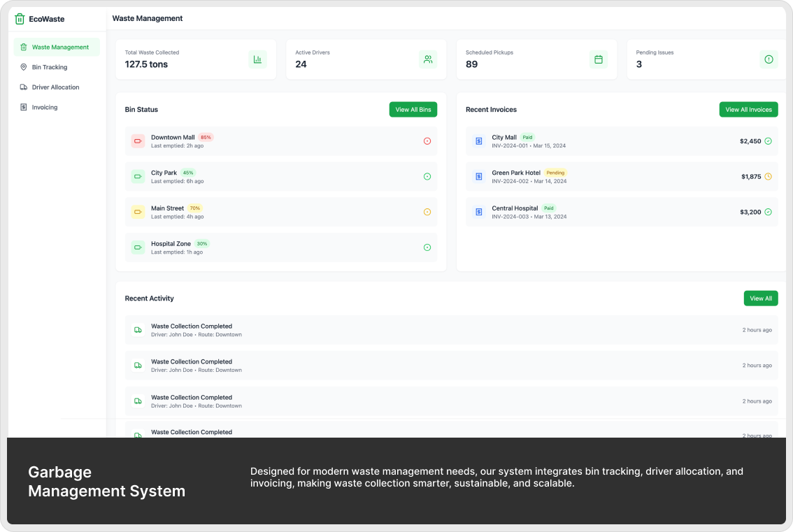
Task: Select the City Park bin name
Action: [x=164, y=173]
